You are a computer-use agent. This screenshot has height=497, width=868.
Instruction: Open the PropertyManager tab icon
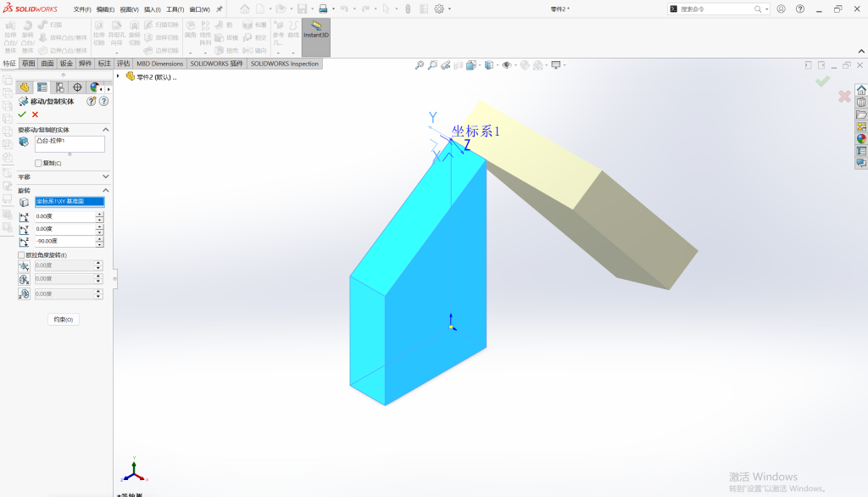click(x=42, y=87)
